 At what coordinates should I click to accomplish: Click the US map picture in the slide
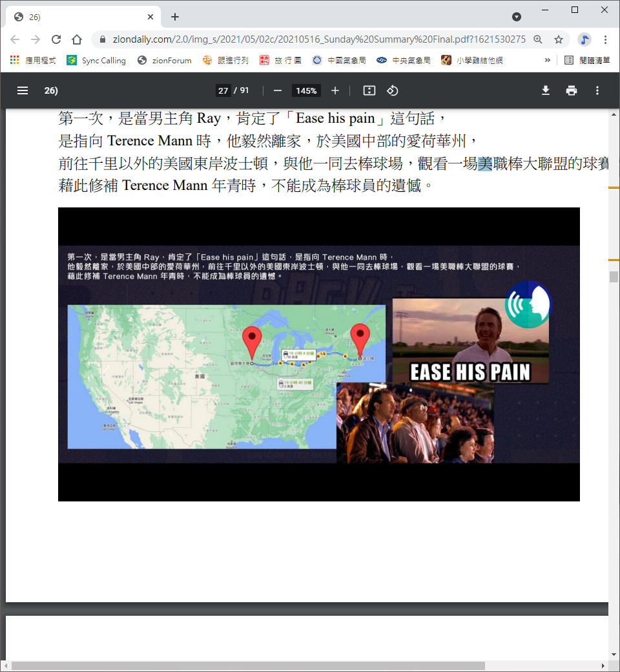[226, 377]
